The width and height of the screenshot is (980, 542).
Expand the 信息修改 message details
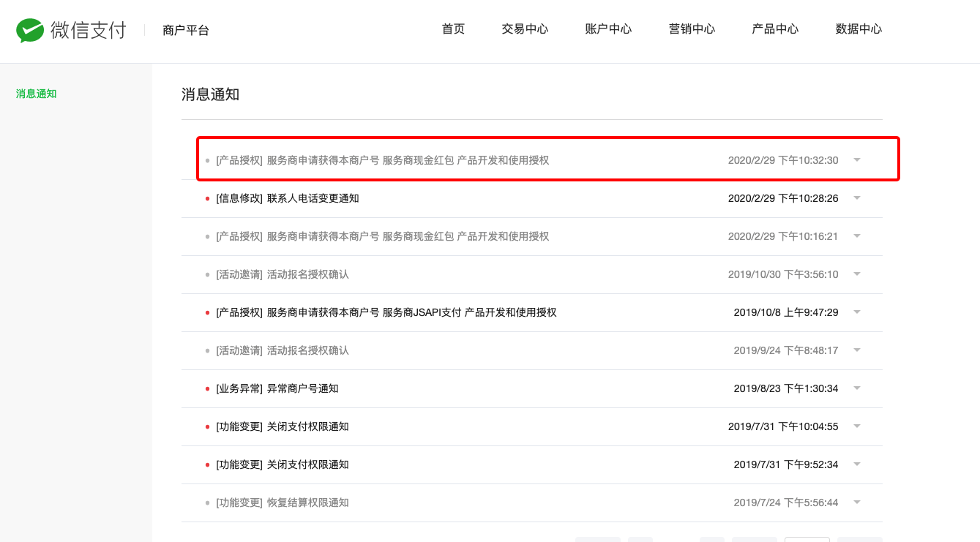856,198
